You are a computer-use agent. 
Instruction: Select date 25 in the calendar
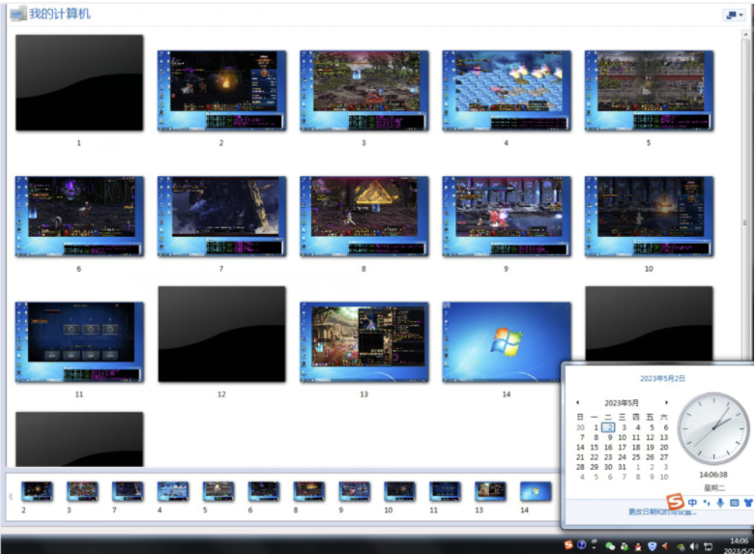click(x=636, y=457)
